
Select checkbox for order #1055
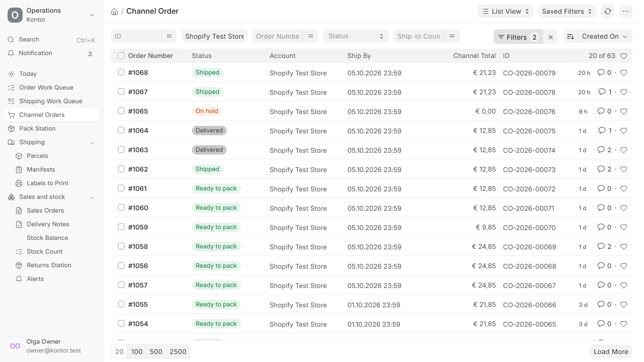point(121,304)
